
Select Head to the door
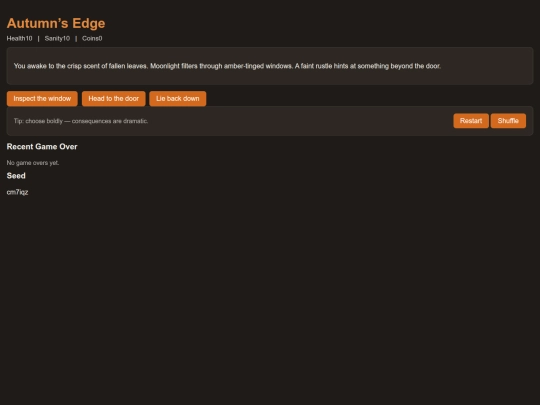(x=114, y=98)
